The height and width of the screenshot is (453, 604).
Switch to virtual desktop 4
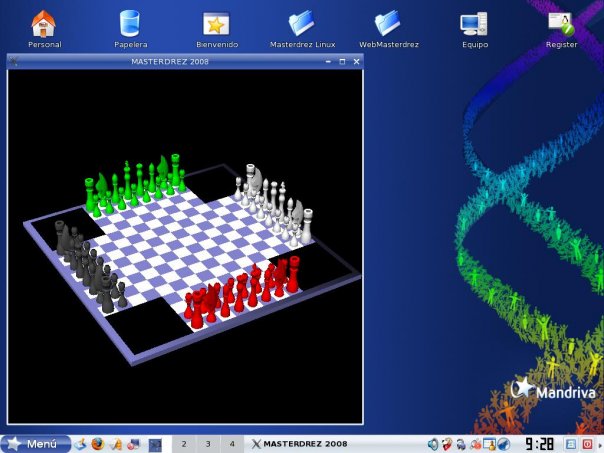(232, 444)
